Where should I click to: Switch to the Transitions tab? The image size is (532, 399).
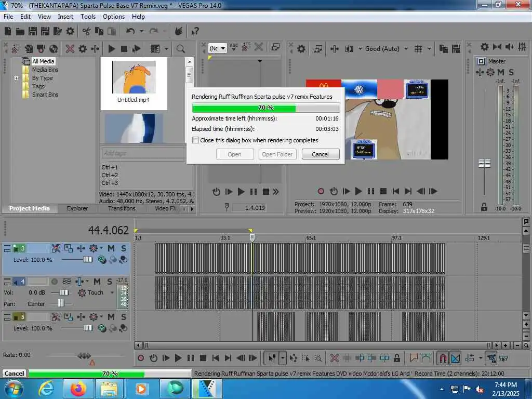(122, 208)
